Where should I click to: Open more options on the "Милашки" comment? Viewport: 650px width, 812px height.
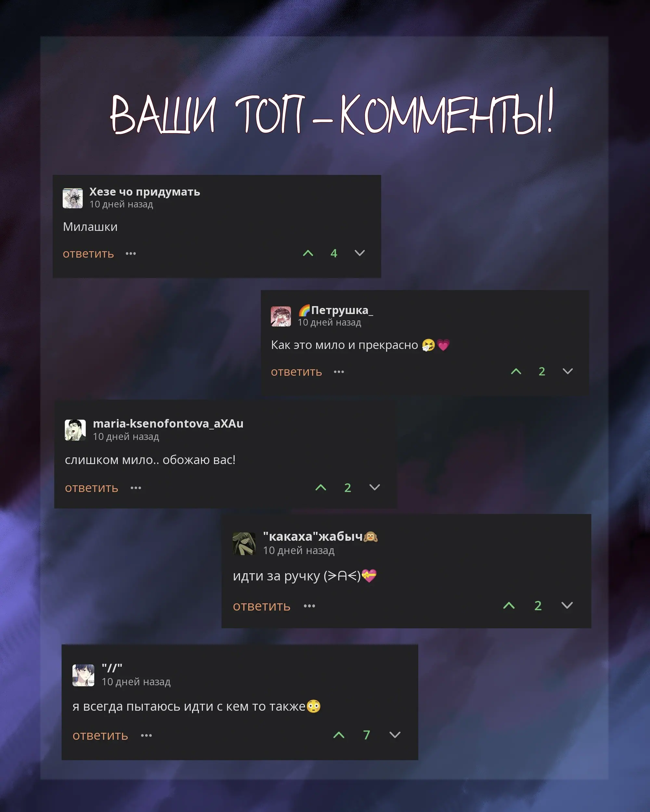131,253
